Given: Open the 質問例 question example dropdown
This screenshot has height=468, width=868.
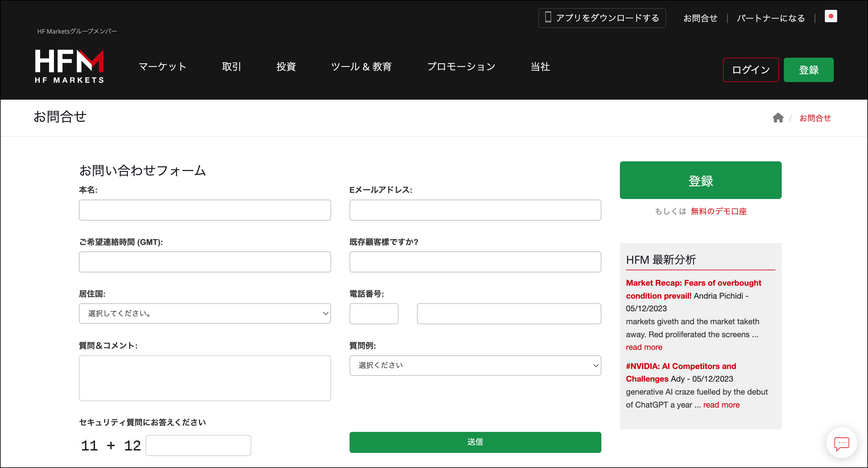Looking at the screenshot, I should 475,365.
